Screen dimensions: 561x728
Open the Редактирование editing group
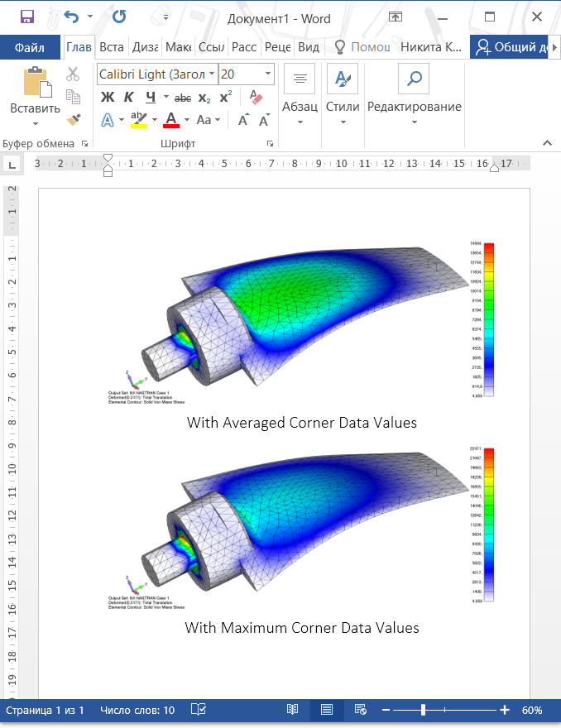(415, 95)
